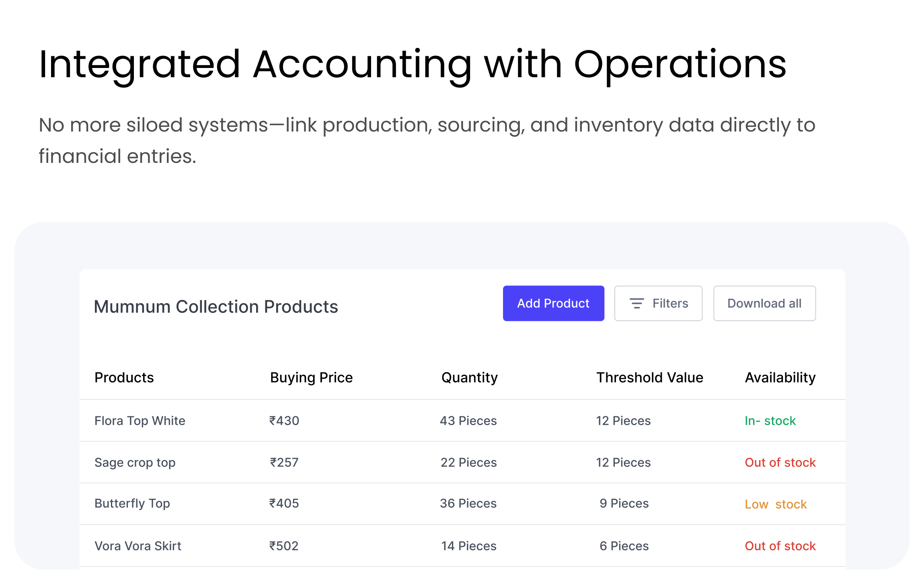
Task: Sort by Buying Price column header
Action: coord(311,378)
